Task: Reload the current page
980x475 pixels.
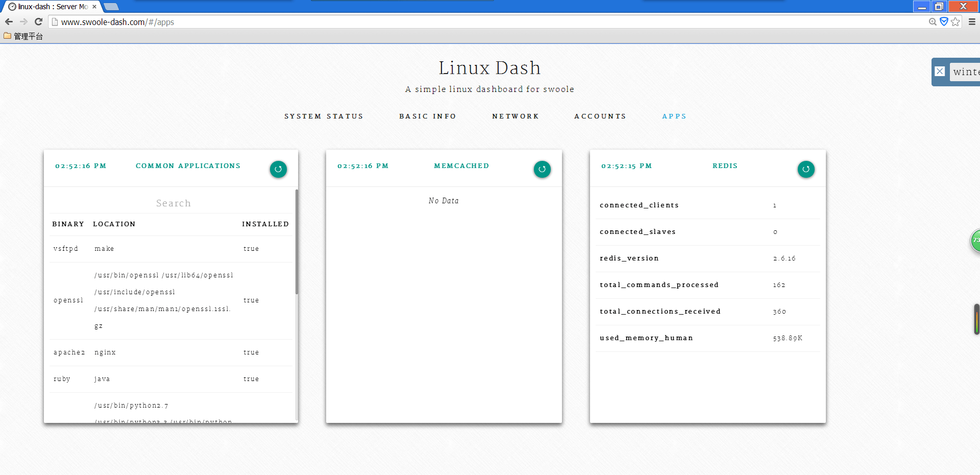Action: [38, 21]
